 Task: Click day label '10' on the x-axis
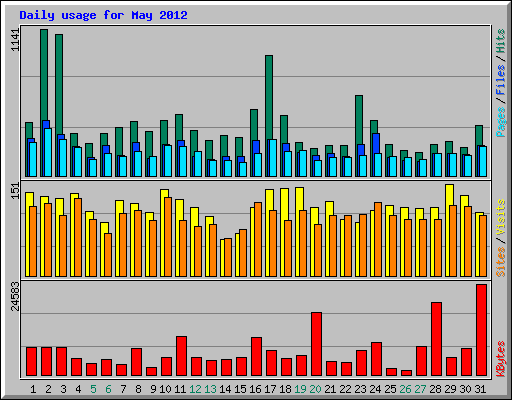tap(165, 389)
